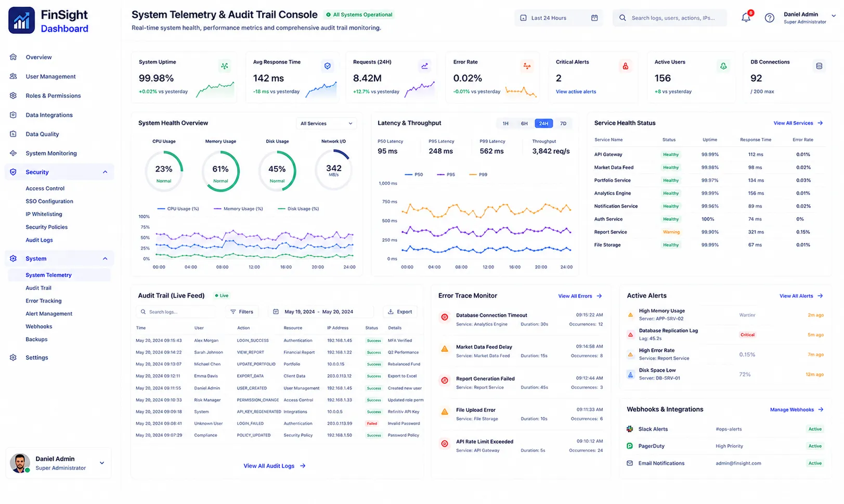Image resolution: width=844 pixels, height=504 pixels.
Task: Toggle the P99 legend series
Action: [478, 175]
